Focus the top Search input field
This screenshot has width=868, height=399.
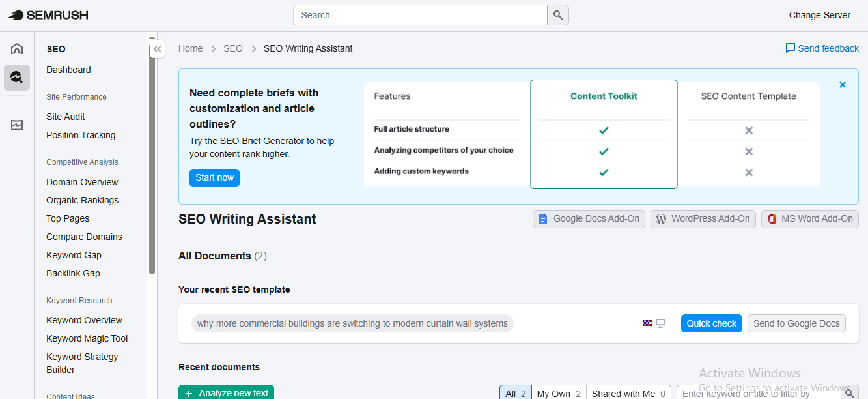[420, 15]
